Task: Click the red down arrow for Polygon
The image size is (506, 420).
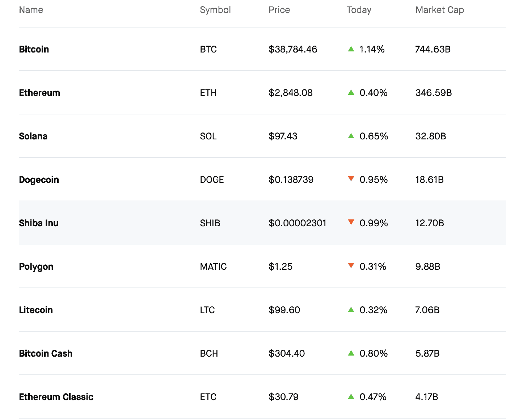Action: pyautogui.click(x=351, y=265)
